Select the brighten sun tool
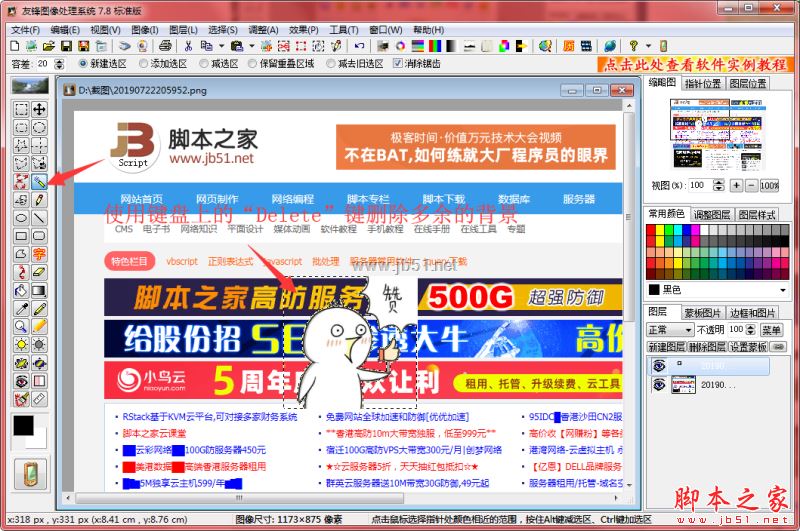The height and width of the screenshot is (531, 800). 21,345
